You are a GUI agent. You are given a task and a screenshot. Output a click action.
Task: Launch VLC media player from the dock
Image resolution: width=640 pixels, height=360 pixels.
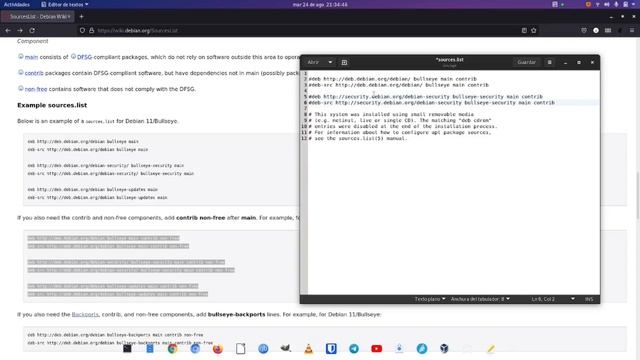point(309,349)
